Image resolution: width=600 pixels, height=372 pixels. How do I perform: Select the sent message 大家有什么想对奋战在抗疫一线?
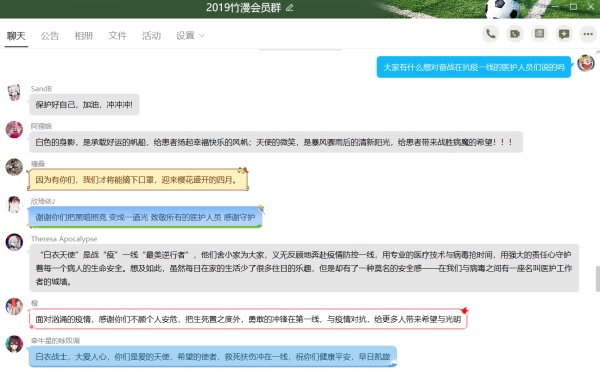[474, 67]
